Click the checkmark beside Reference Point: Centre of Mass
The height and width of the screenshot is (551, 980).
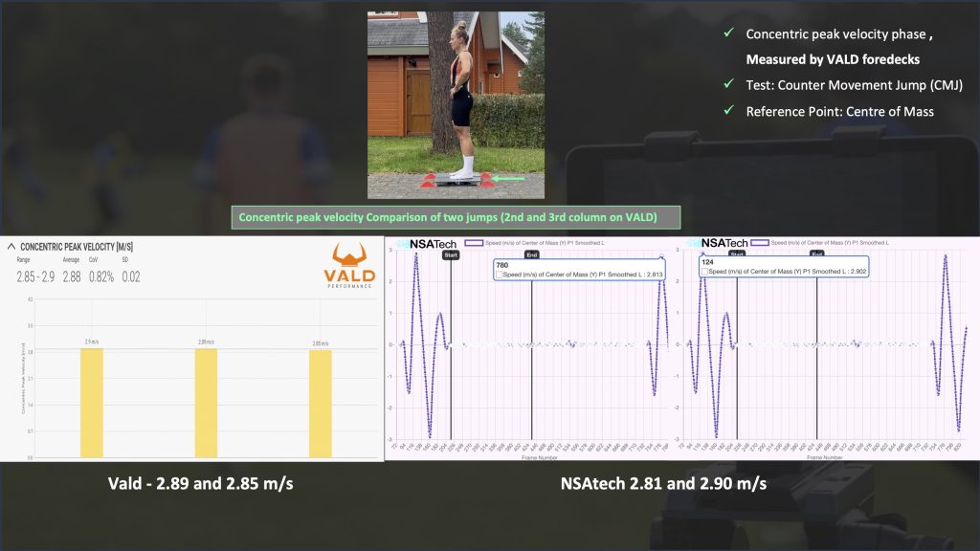729,111
